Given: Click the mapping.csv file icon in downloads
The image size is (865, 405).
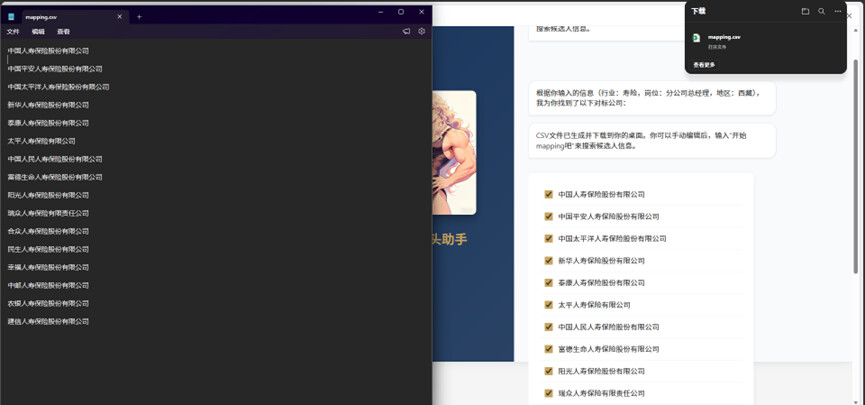Looking at the screenshot, I should pos(696,38).
